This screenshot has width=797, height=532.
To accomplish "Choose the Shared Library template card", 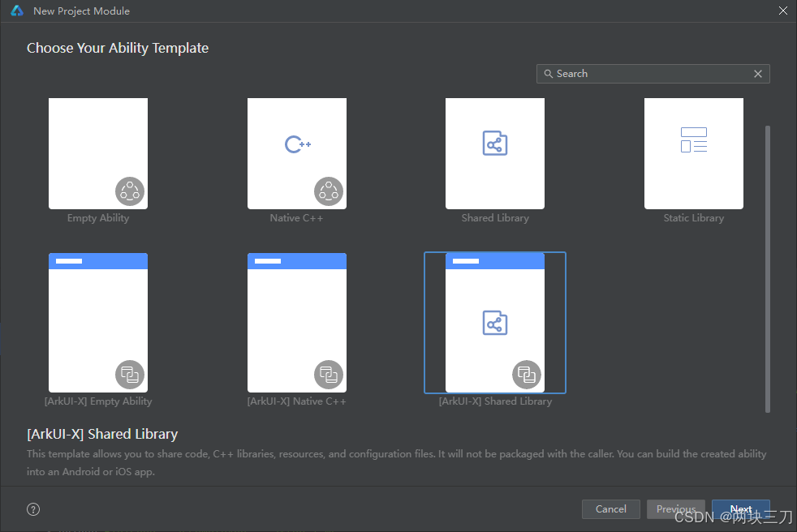I will pos(495,153).
